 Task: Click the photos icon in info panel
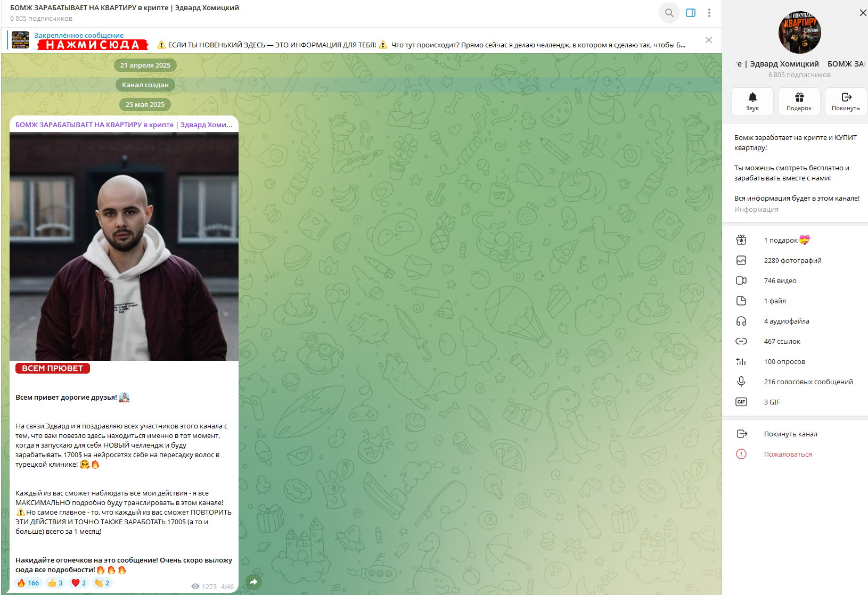(741, 260)
